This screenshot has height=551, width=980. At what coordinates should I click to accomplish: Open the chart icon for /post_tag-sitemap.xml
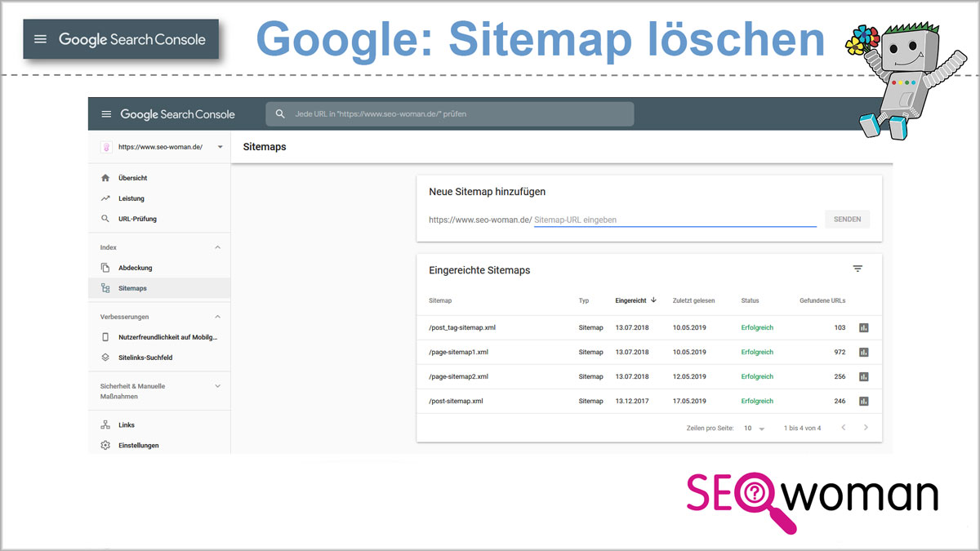[864, 327]
